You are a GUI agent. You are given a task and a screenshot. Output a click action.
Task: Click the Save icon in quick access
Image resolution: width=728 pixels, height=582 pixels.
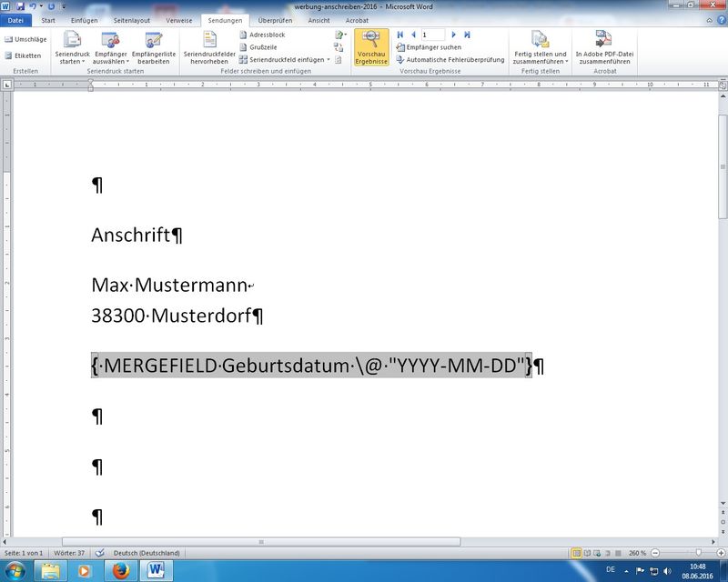point(20,6)
